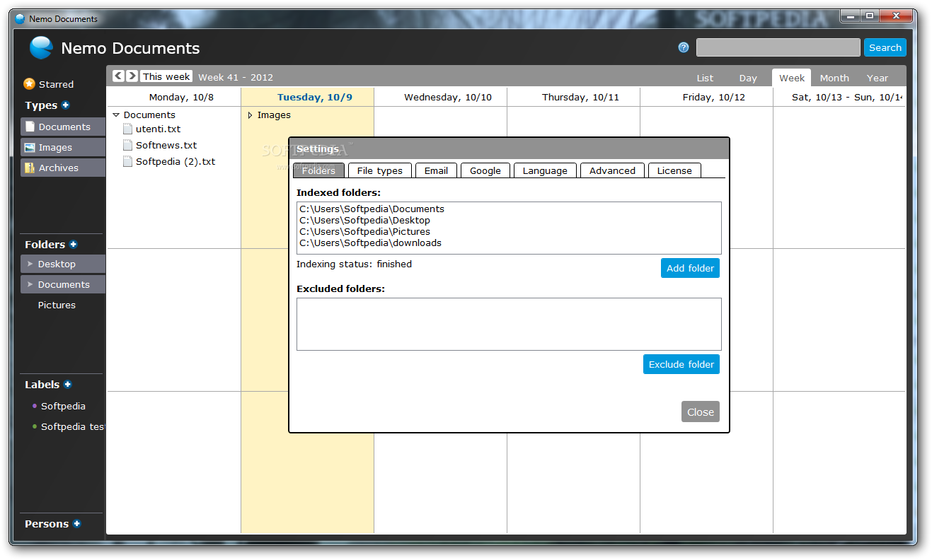Click the Add folder button
The height and width of the screenshot is (560, 932).
tap(690, 268)
